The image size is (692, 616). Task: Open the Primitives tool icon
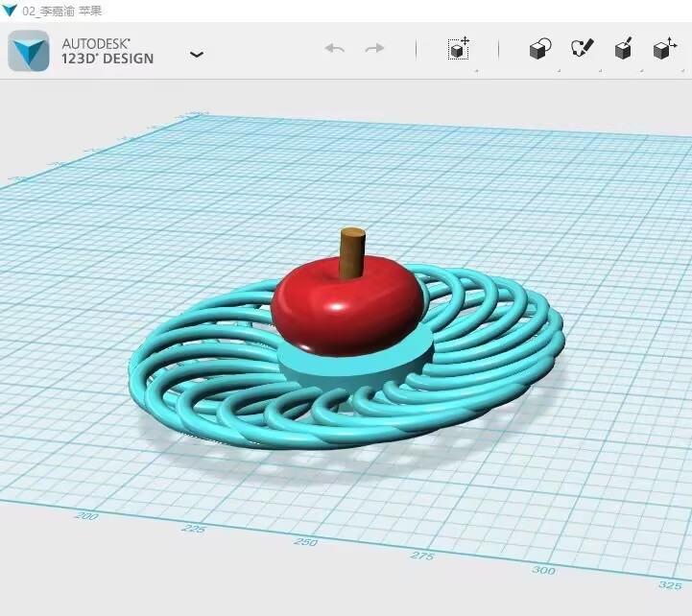click(540, 48)
